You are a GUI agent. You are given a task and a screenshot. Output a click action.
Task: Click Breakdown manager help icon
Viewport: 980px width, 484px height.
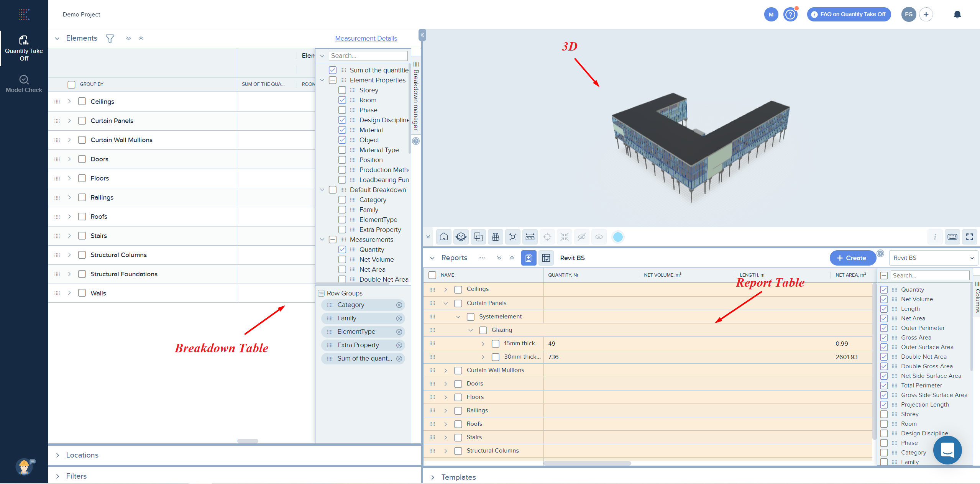pyautogui.click(x=416, y=141)
